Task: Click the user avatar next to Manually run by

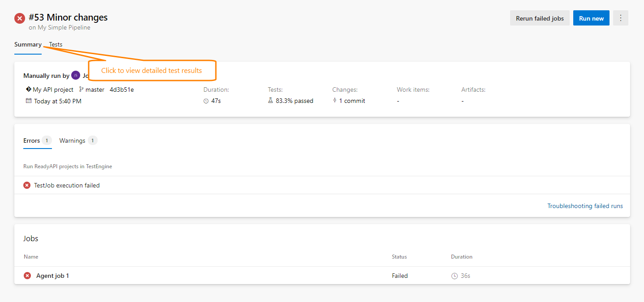Action: point(75,75)
